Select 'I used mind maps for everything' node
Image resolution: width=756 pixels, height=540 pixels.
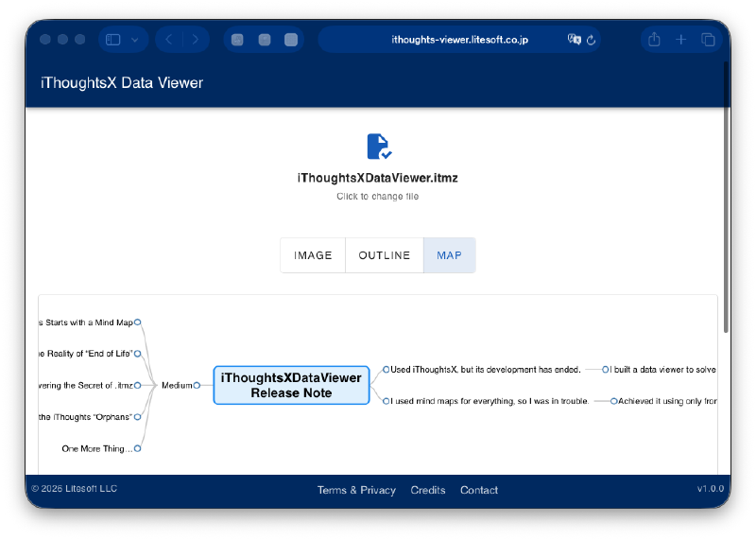pos(490,401)
